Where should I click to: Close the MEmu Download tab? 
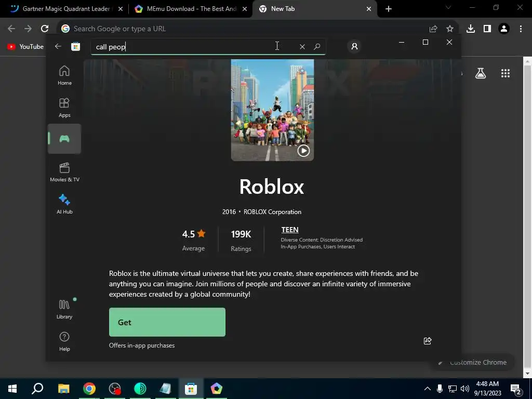[245, 9]
